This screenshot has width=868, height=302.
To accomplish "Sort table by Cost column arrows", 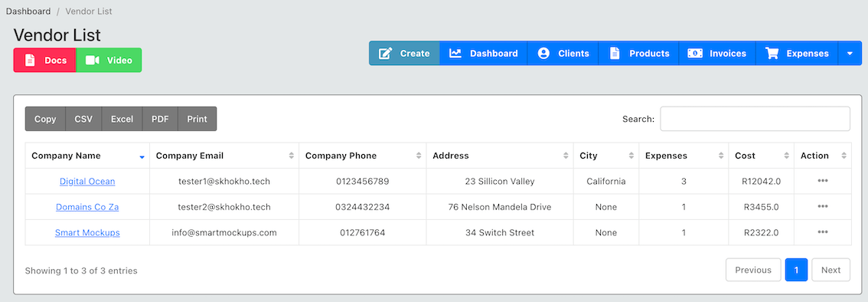I will point(787,156).
